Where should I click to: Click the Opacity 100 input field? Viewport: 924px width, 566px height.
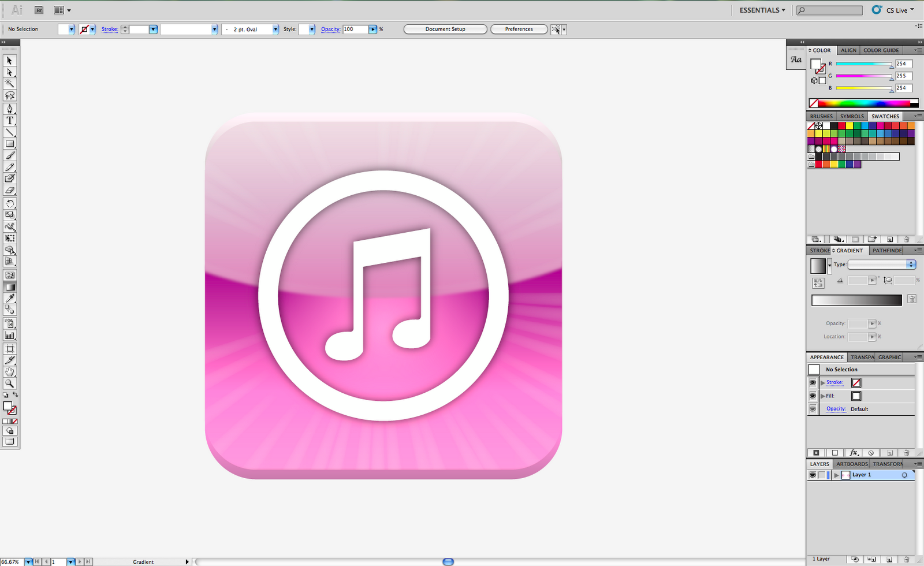coord(355,29)
